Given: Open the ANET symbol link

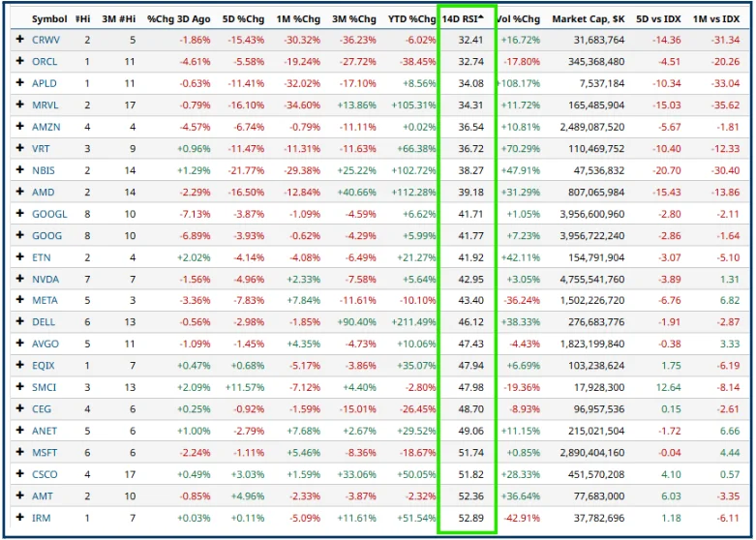Looking at the screenshot, I should click(45, 431).
